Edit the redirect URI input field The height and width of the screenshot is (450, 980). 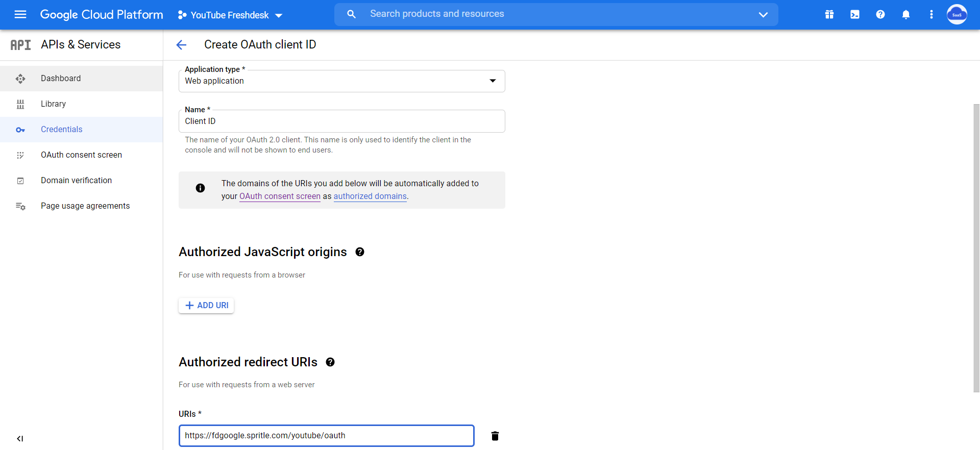(327, 436)
